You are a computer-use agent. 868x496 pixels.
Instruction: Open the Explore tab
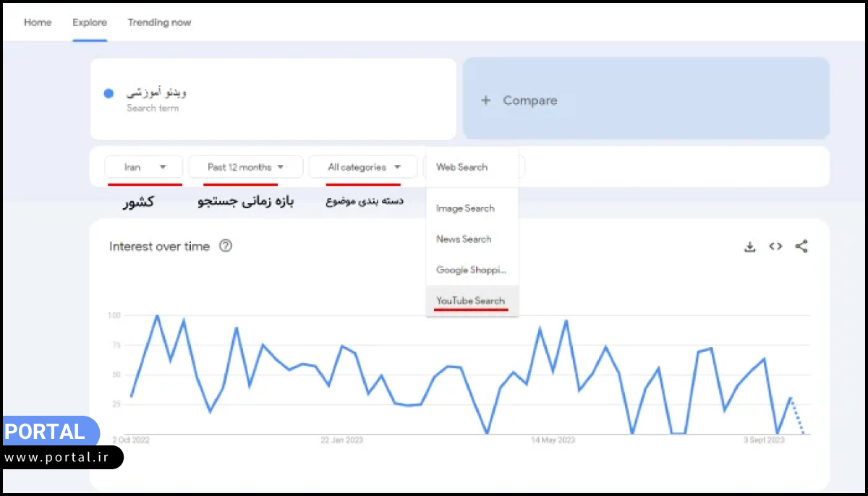pyautogui.click(x=89, y=22)
